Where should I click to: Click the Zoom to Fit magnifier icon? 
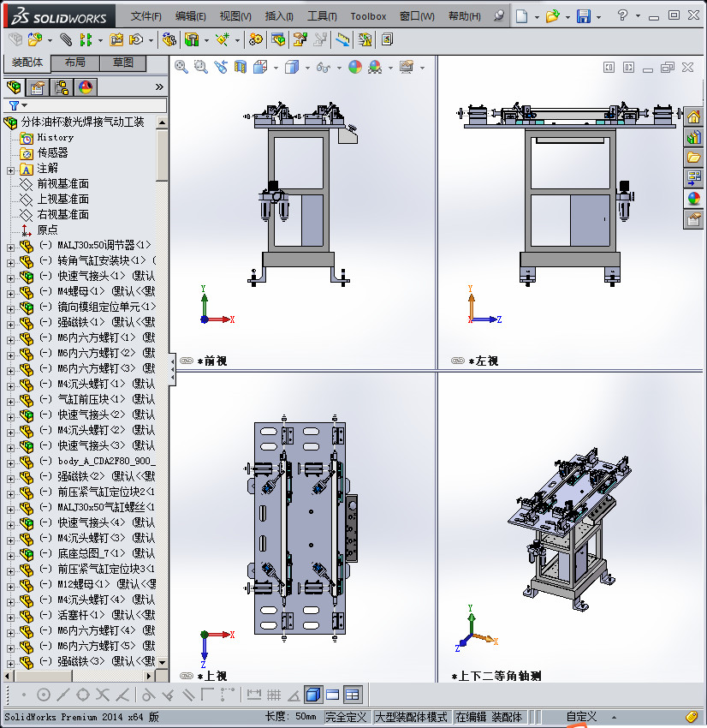coord(181,68)
